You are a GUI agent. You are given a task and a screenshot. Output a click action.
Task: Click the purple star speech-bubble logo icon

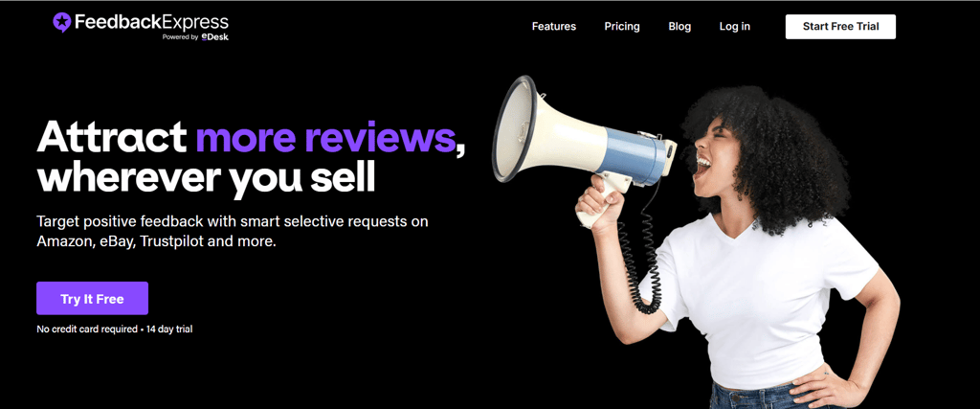[62, 23]
